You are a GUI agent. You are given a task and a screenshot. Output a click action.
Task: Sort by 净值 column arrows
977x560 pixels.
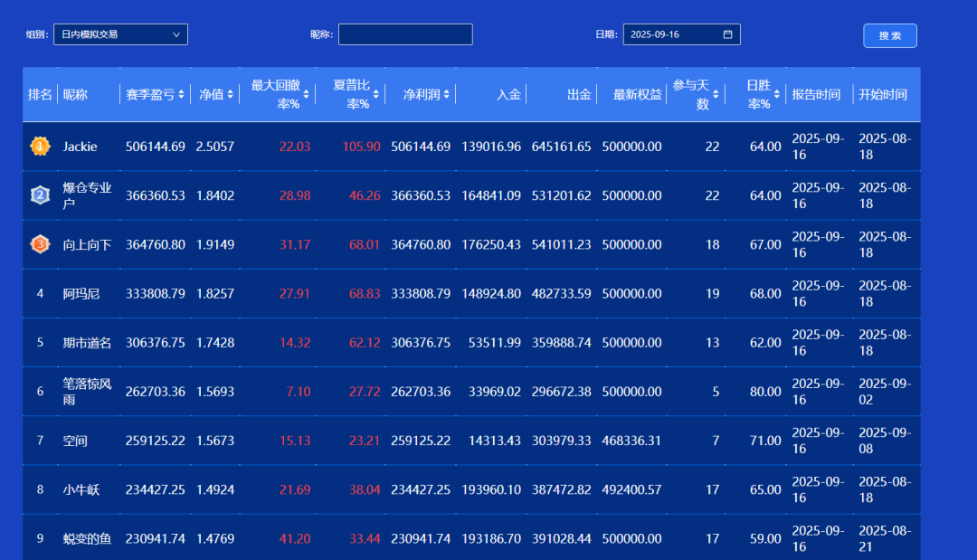(231, 95)
